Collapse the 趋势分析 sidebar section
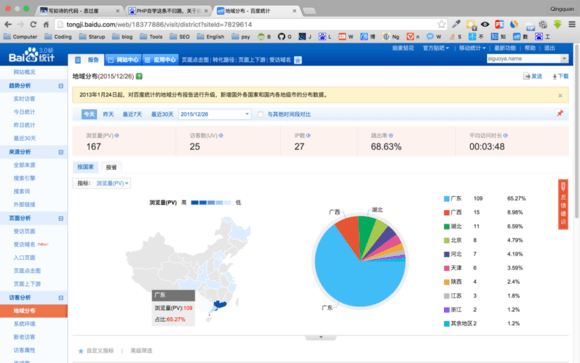 (61, 86)
